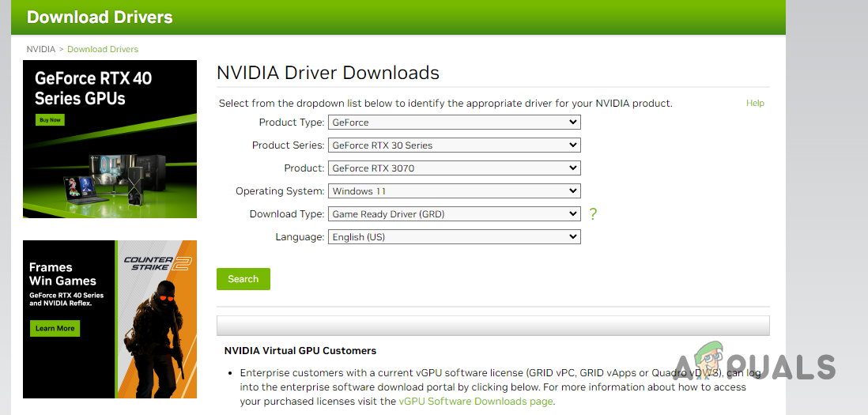868x415 pixels.
Task: Click the green Search button
Action: 243,279
